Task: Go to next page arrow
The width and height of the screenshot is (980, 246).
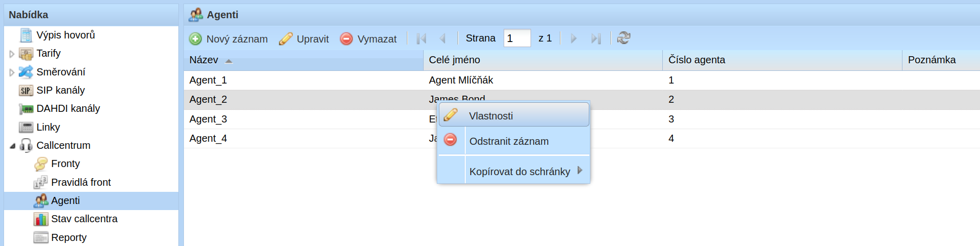Action: point(574,38)
